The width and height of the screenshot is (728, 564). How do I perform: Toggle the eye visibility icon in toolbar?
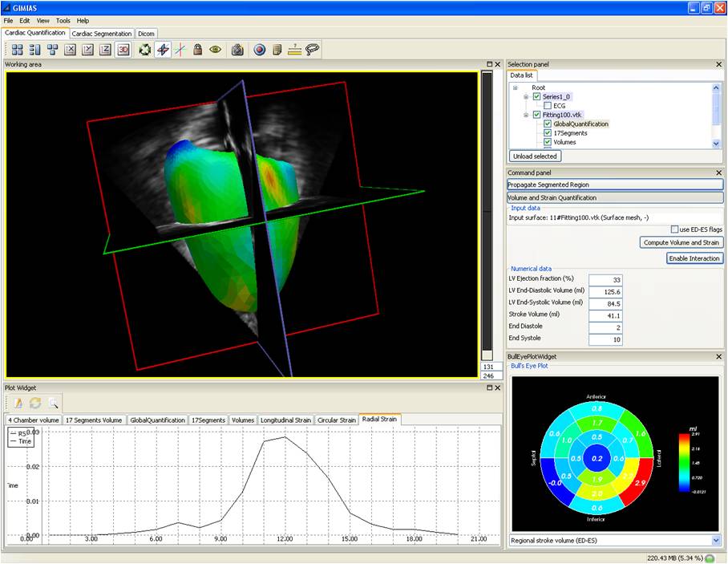point(215,50)
